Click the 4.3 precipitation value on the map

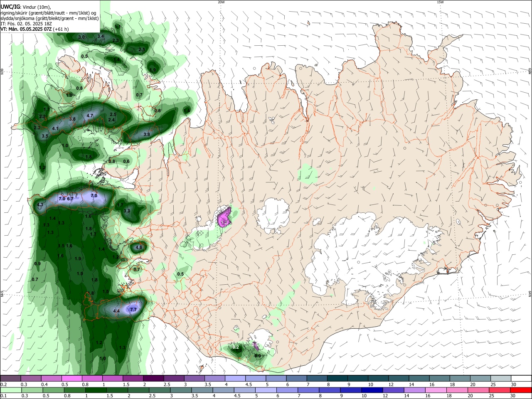[40, 205]
